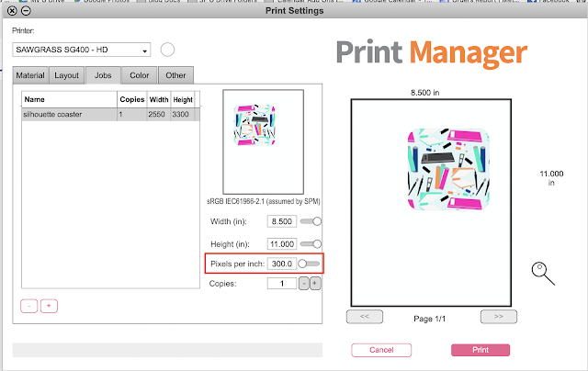
Task: Close the Print Settings window
Action: pyautogui.click(x=12, y=11)
